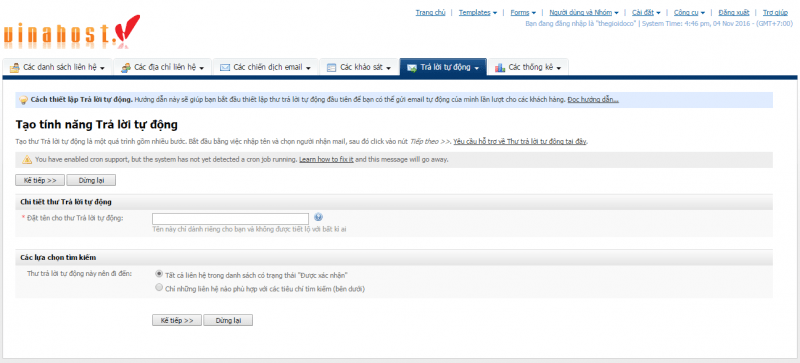The height and width of the screenshot is (363, 800).
Task: Click the statistics bar chart icon
Action: (499, 67)
